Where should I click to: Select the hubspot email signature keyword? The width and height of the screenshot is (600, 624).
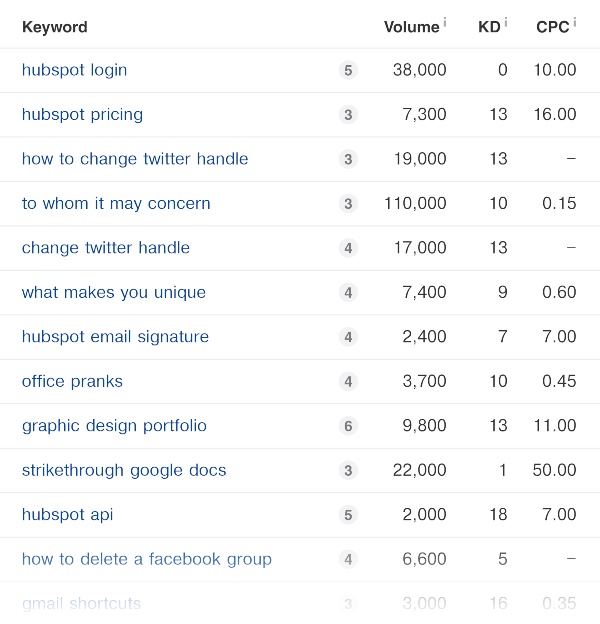[115, 337]
